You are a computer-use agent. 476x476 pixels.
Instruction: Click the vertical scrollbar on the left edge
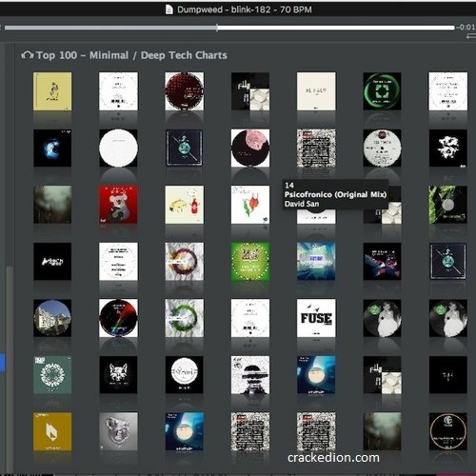point(10,368)
